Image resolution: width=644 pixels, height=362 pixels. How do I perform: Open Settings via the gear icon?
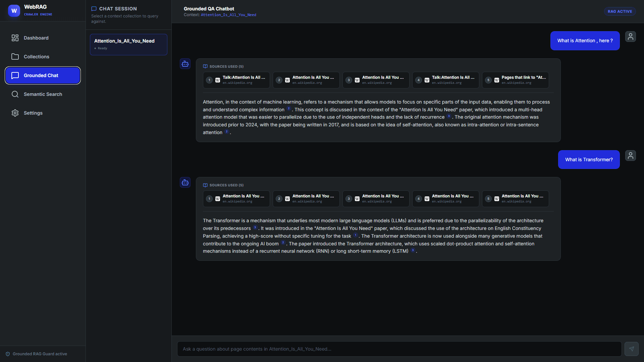[x=15, y=113]
